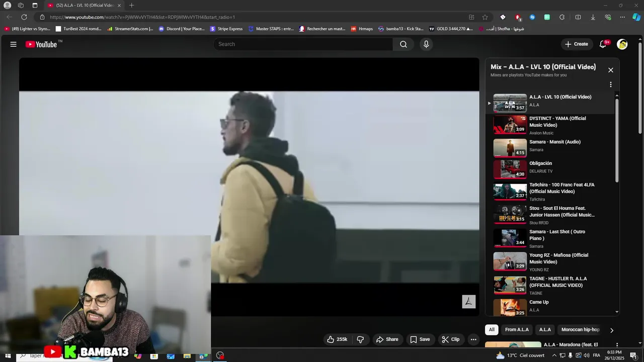
Task: Close the Mix playlist panel
Action: (x=611, y=70)
